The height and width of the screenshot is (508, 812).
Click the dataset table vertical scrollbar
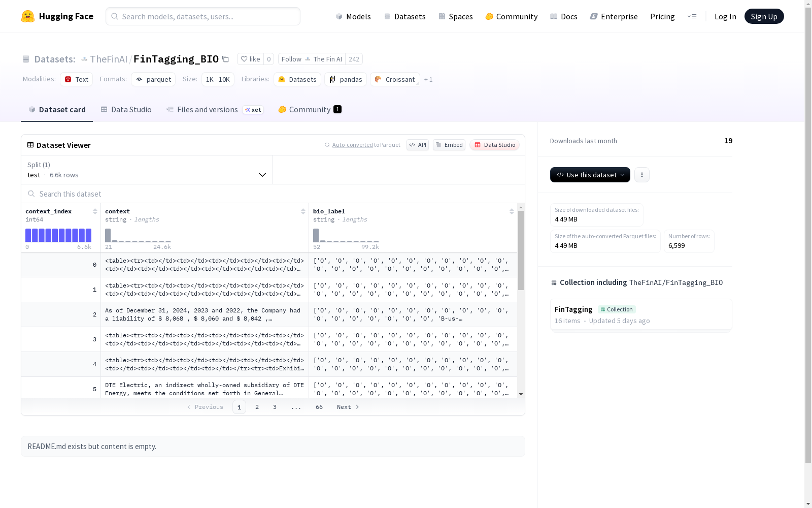(x=521, y=250)
